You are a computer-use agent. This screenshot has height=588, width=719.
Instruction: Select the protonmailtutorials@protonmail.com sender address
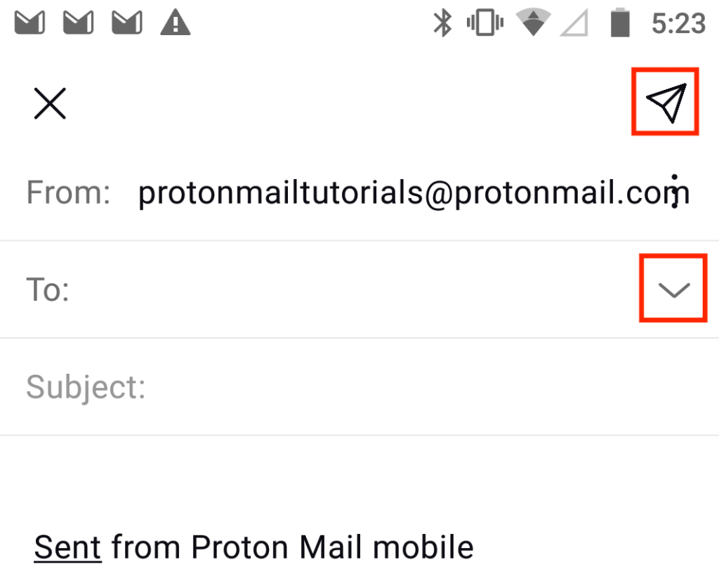[414, 192]
